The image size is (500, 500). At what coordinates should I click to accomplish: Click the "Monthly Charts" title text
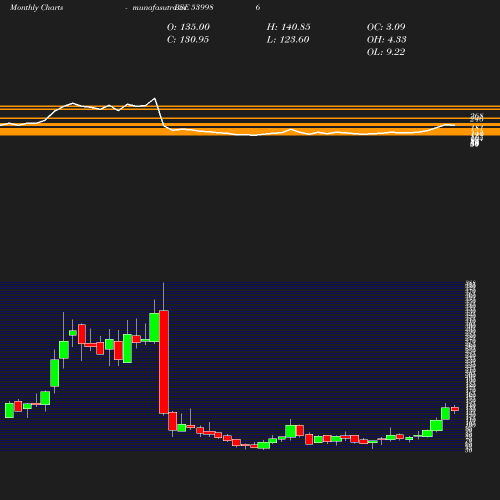pyautogui.click(x=37, y=8)
